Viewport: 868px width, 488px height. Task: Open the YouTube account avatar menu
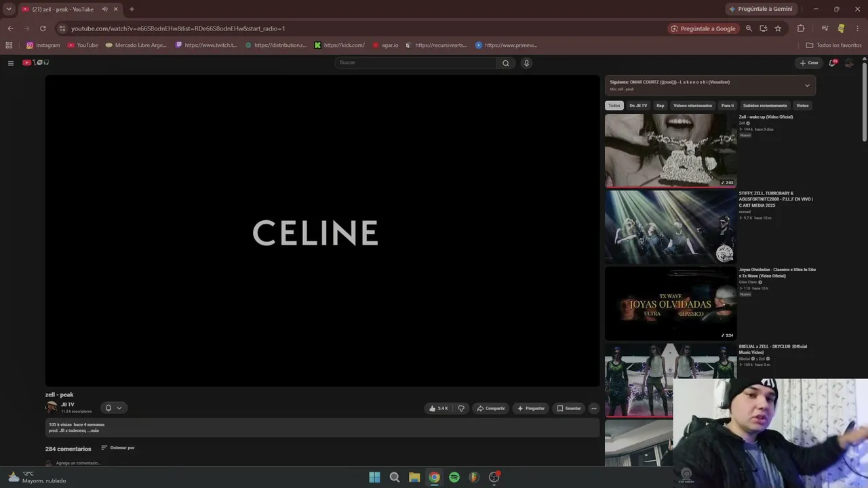[x=849, y=63]
